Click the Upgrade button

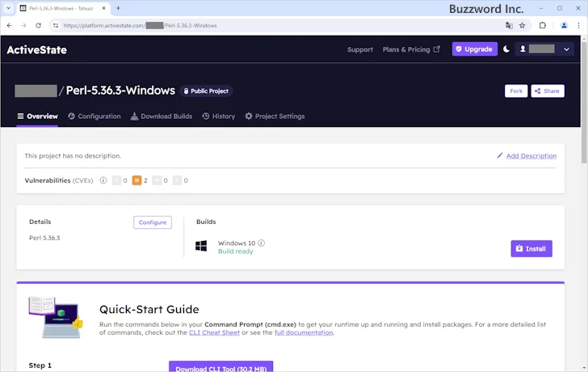pyautogui.click(x=474, y=49)
